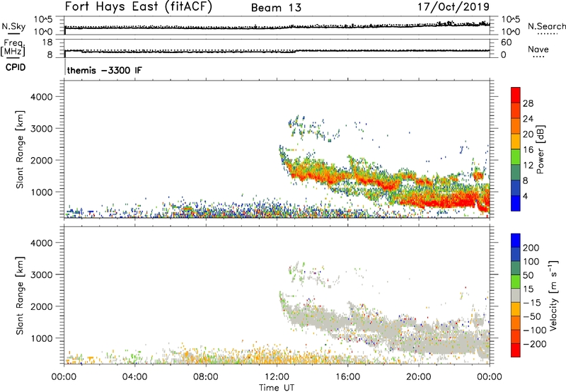Click the "18" frequency axis tick
Screen dimensions: 566x392
47,42
